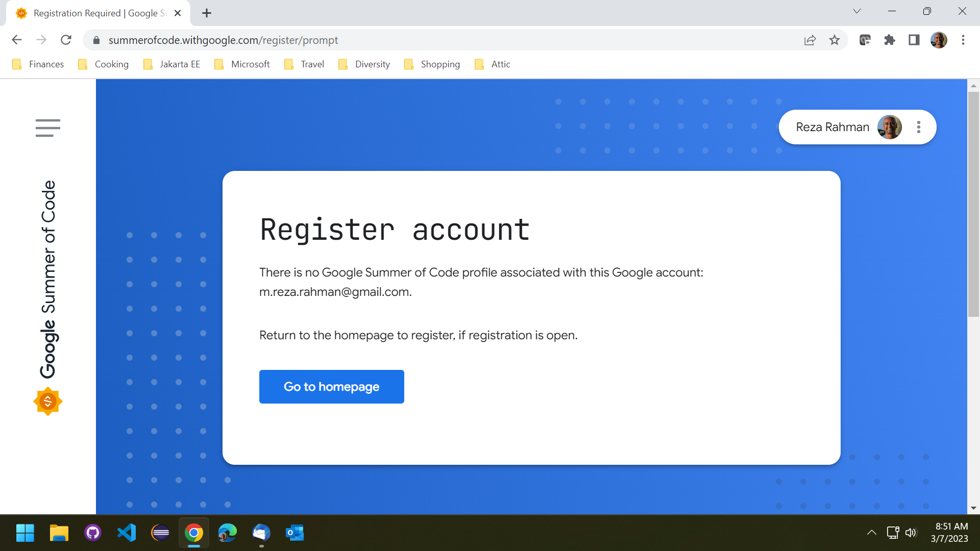The width and height of the screenshot is (980, 551).
Task: Open Outlook from taskbar
Action: pyautogui.click(x=295, y=533)
